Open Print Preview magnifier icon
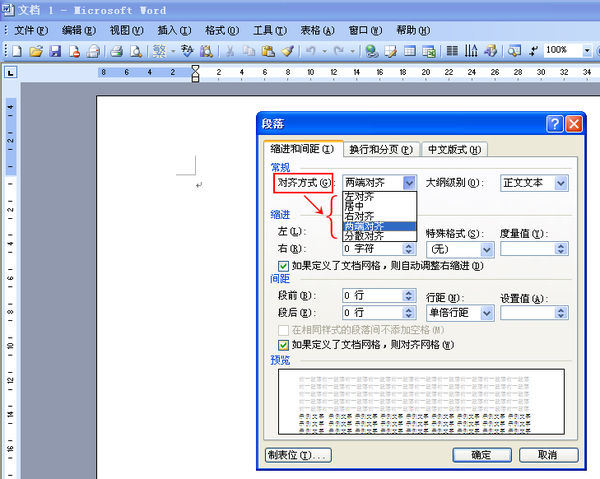The image size is (600, 479). [x=136, y=51]
